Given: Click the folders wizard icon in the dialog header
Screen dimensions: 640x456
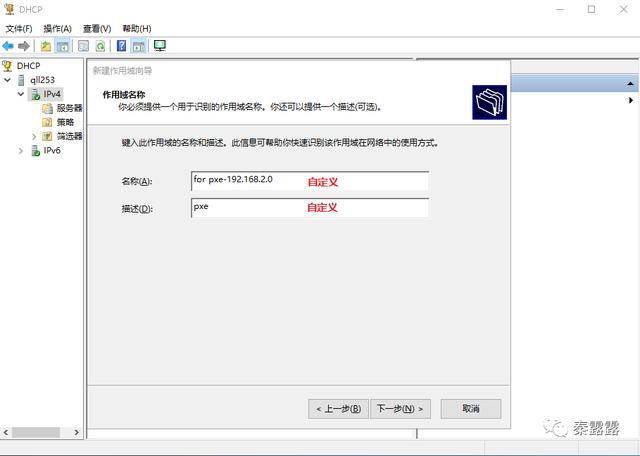Looking at the screenshot, I should tap(489, 102).
